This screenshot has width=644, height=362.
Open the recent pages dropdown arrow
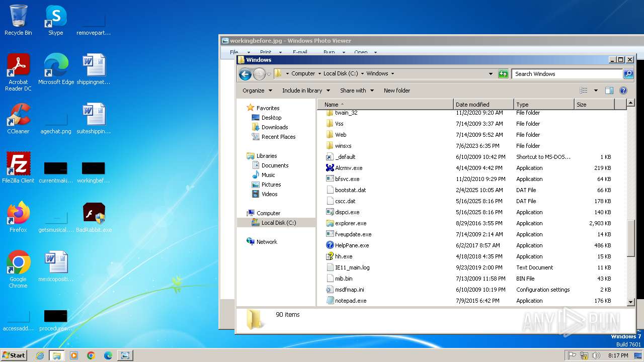click(269, 74)
